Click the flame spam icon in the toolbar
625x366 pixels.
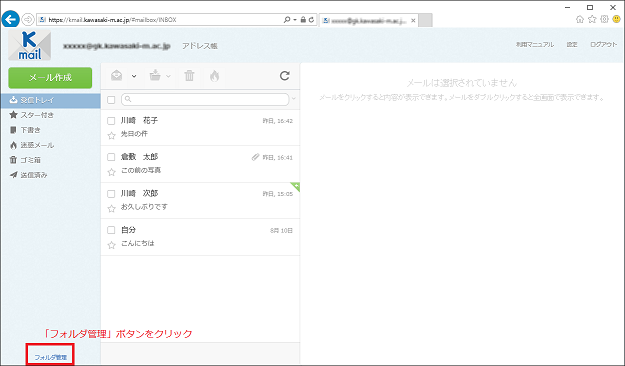click(214, 76)
